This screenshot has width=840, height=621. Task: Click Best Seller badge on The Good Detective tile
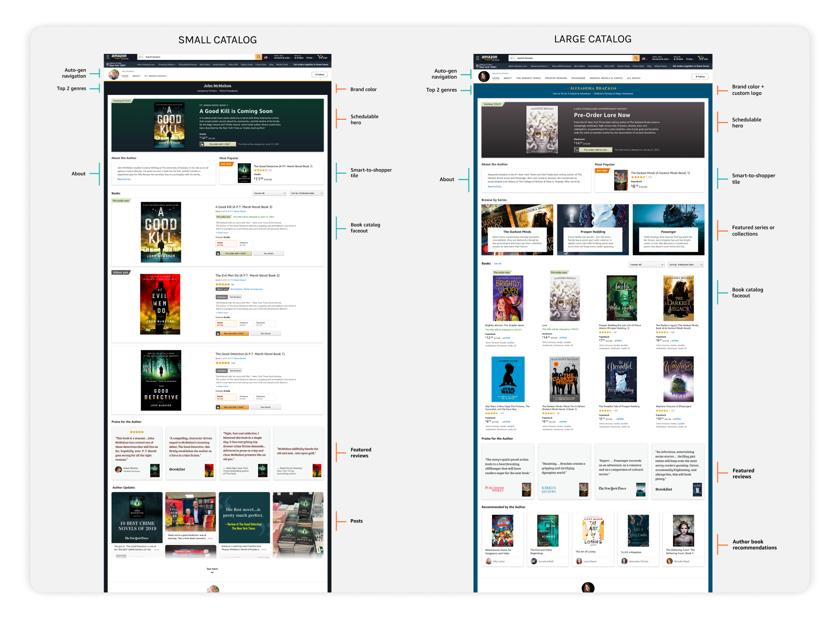226,164
